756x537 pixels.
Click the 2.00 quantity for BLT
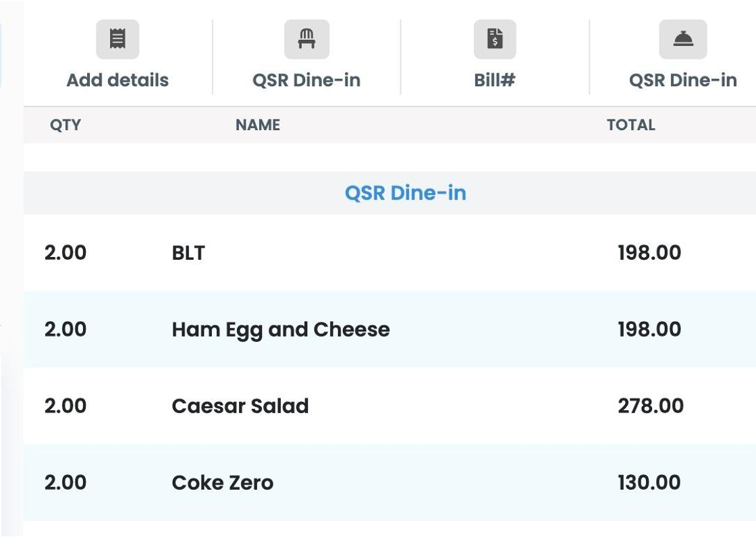tap(65, 252)
